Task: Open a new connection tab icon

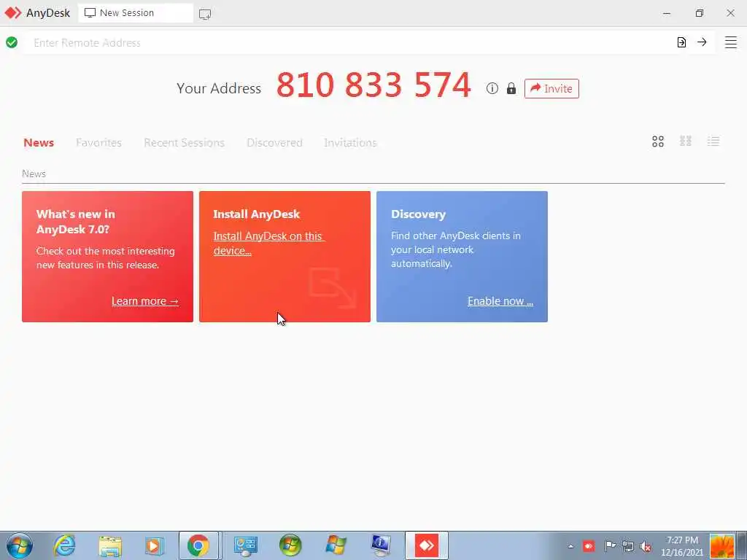Action: coord(205,14)
